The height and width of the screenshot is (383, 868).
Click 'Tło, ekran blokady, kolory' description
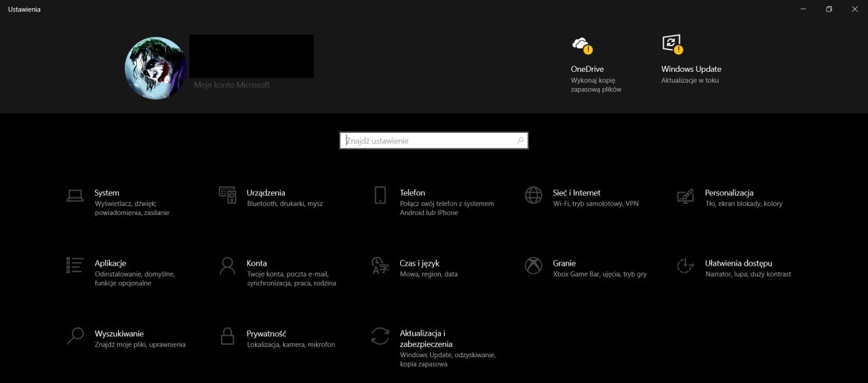click(743, 204)
